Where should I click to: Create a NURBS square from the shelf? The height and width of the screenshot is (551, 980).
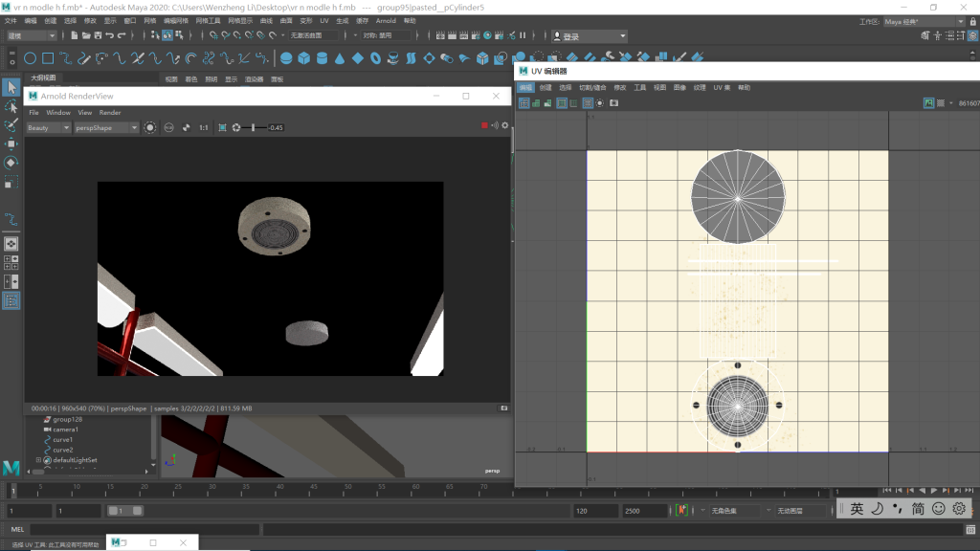[x=48, y=58]
